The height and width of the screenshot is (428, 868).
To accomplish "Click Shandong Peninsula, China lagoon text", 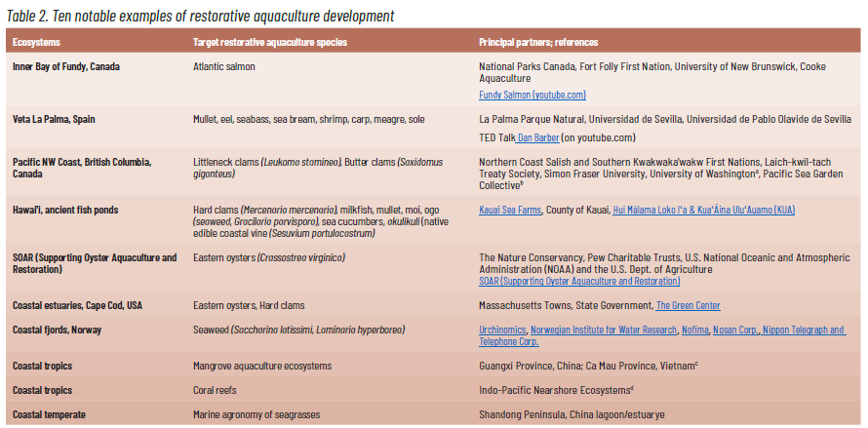I will coord(573,414).
